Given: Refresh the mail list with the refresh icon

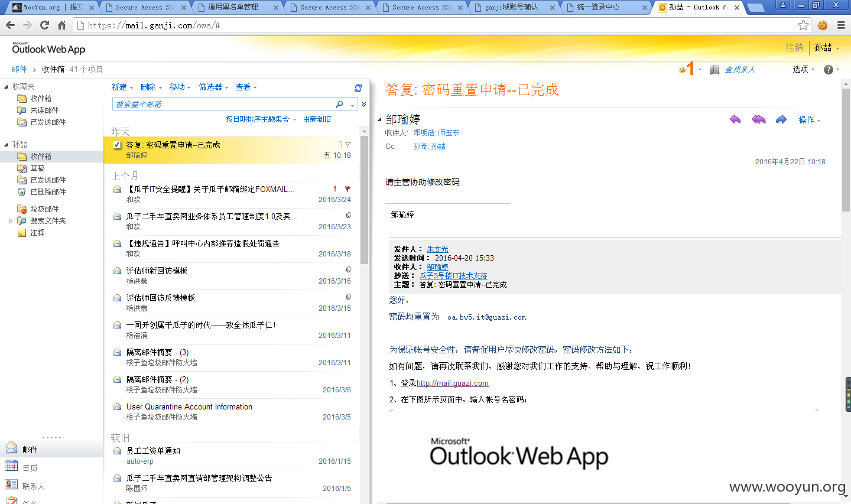Looking at the screenshot, I should pyautogui.click(x=358, y=87).
